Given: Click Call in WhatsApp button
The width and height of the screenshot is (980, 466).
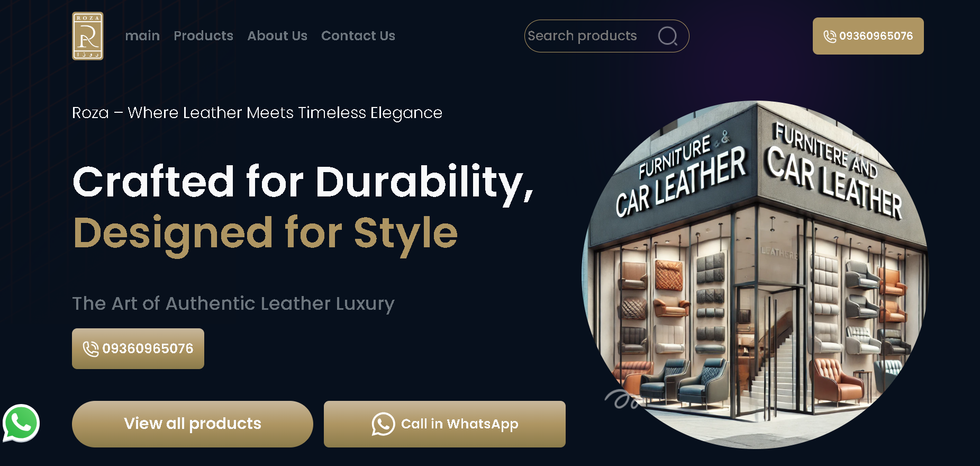Looking at the screenshot, I should 444,424.
